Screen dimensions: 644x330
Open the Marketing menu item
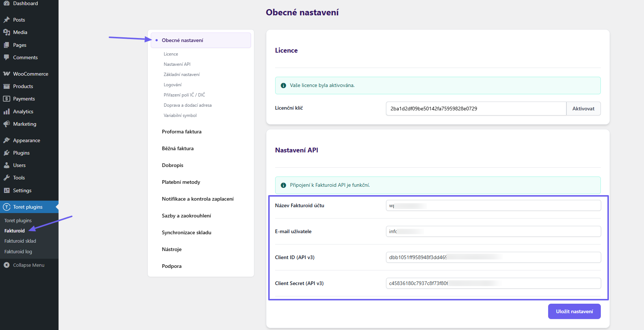tap(29, 124)
